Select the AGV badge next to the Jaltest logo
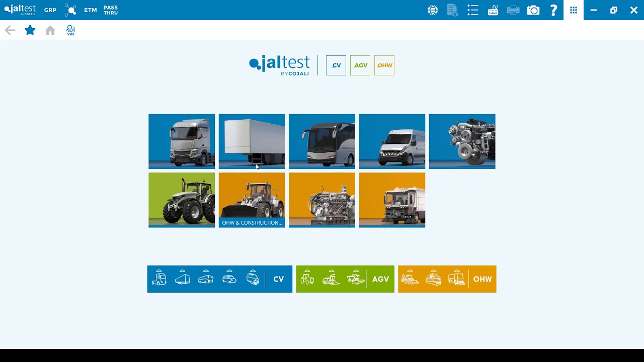The width and height of the screenshot is (644, 362). [x=360, y=65]
